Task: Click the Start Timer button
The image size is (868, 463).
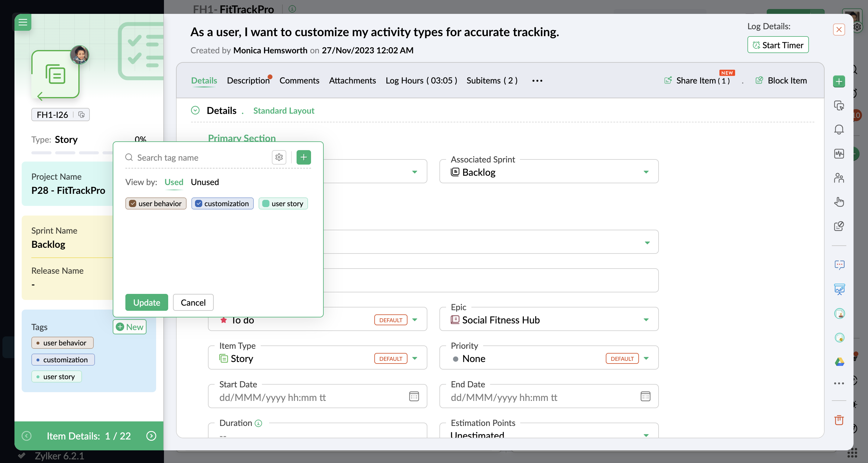Action: tap(777, 45)
